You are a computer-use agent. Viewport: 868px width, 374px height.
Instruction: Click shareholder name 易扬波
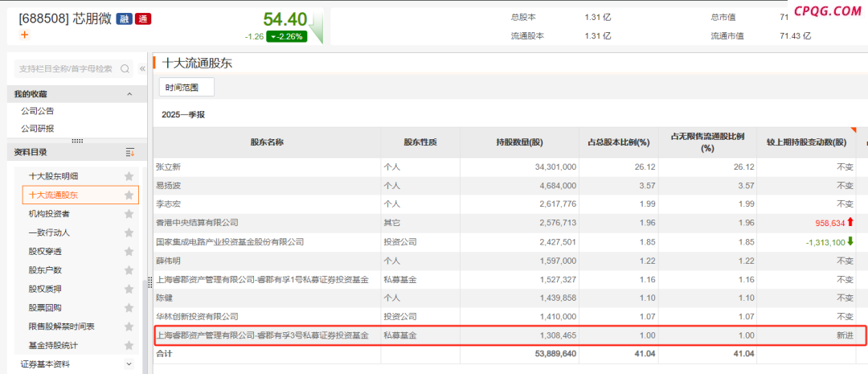click(168, 185)
